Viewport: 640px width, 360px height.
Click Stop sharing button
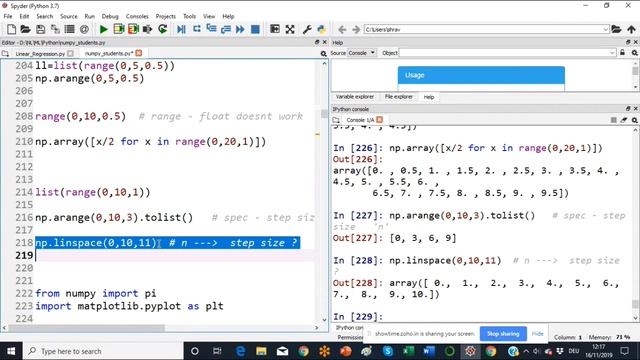(503, 334)
